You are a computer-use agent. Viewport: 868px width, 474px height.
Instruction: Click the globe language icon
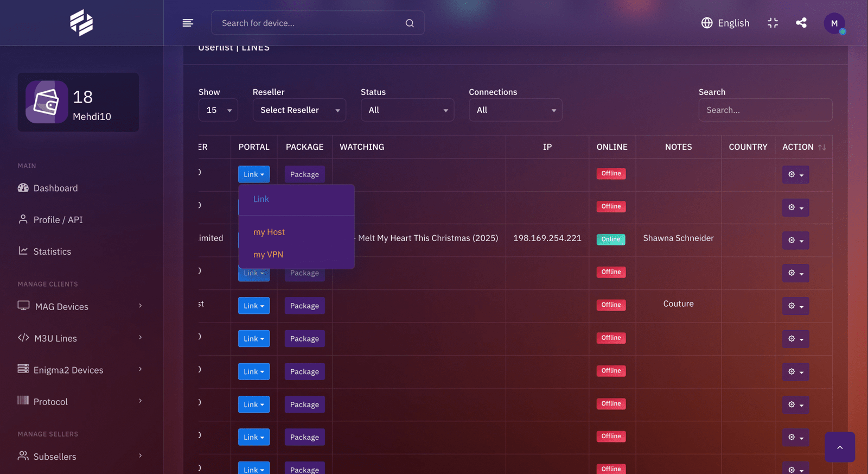[707, 23]
